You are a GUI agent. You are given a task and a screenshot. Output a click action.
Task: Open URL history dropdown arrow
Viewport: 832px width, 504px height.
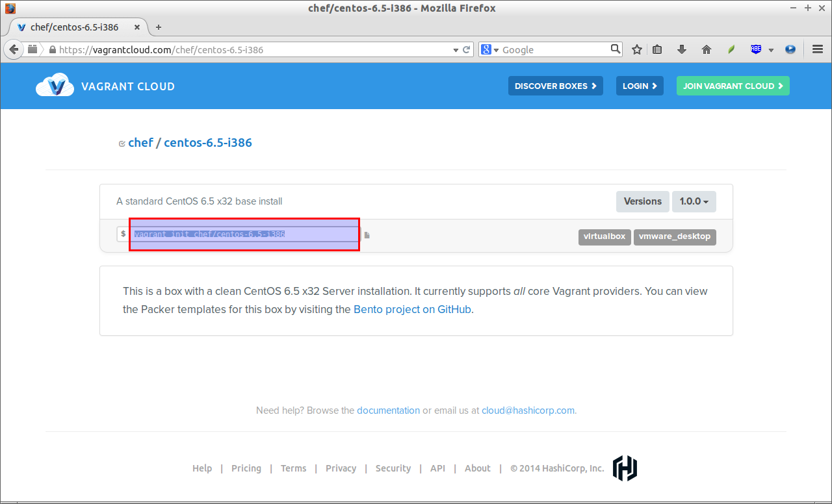(x=456, y=50)
